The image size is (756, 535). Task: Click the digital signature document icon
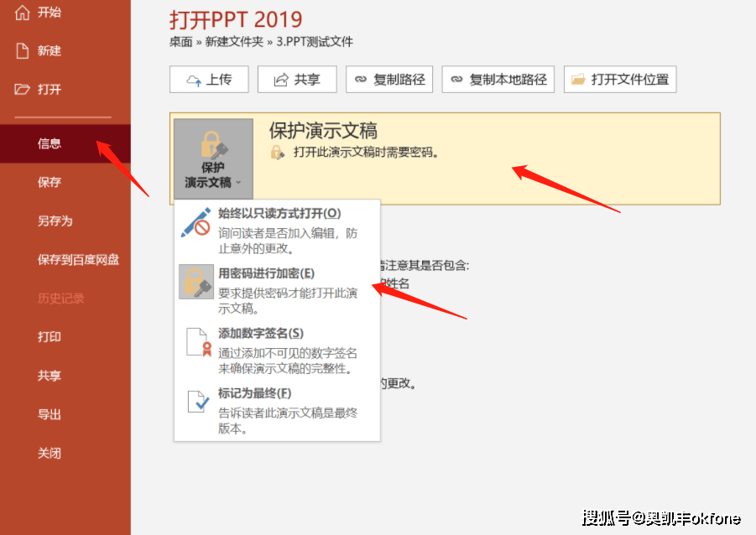click(199, 342)
